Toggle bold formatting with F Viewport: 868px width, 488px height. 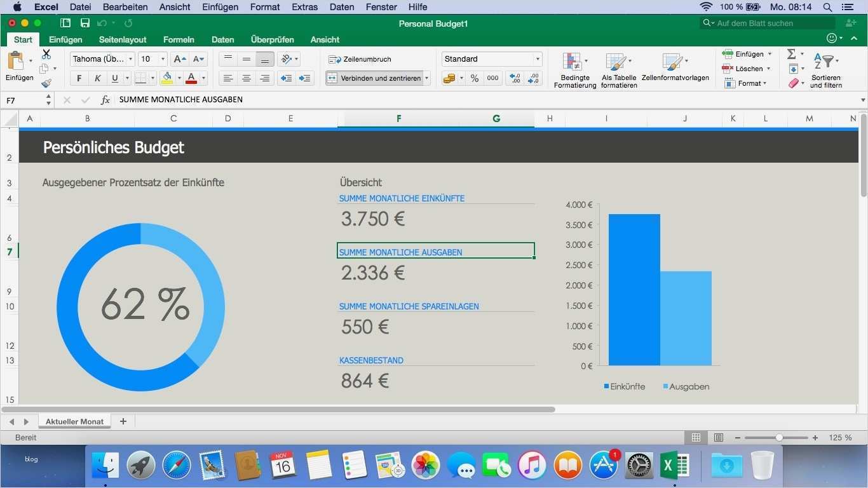tap(79, 78)
